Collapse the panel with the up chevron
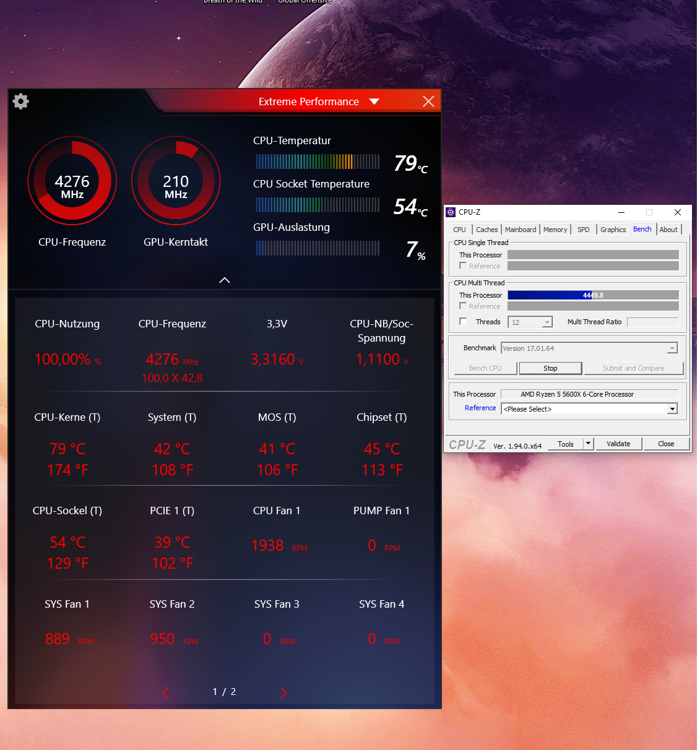 pos(225,280)
